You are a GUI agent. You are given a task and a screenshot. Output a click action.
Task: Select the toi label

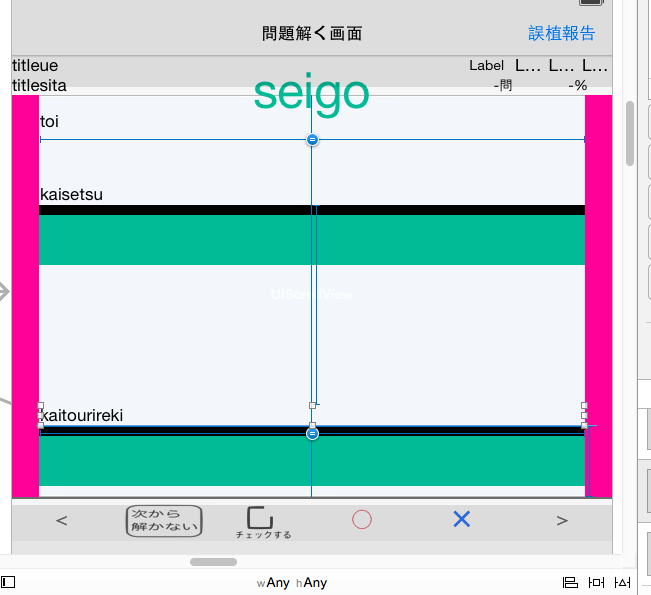pyautogui.click(x=49, y=122)
